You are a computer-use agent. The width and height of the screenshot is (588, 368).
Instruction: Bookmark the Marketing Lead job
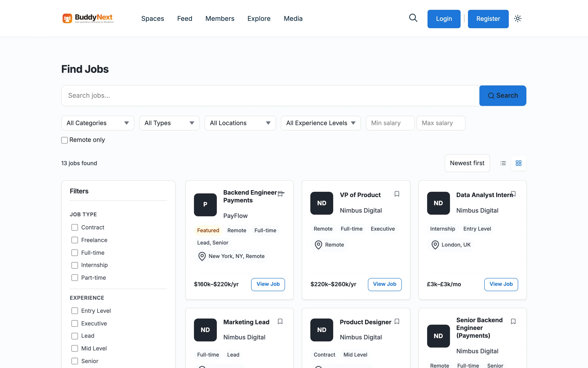280,322
